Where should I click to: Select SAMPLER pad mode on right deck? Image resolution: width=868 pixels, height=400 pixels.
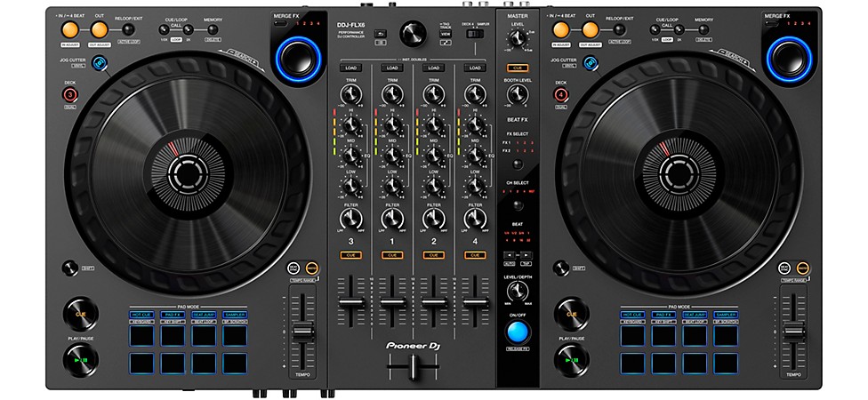tap(725, 315)
